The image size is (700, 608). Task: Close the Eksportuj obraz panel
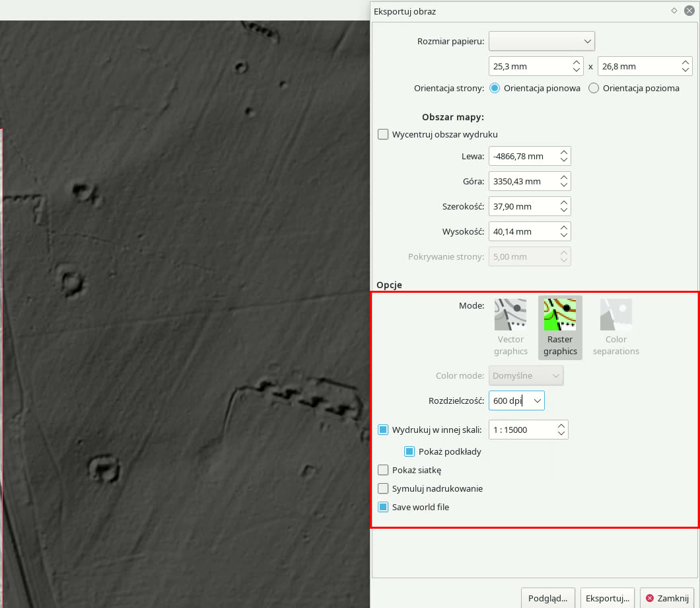click(689, 11)
